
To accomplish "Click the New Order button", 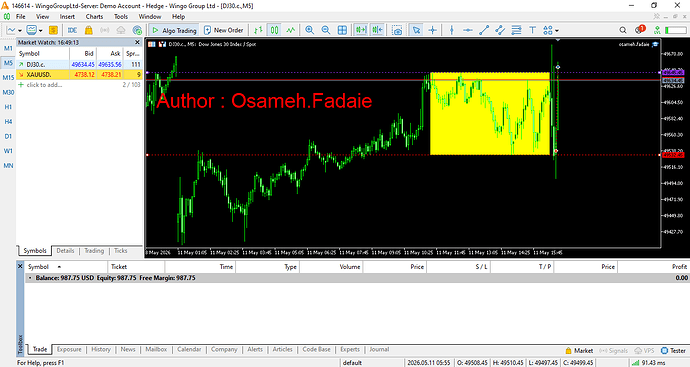I will coord(224,30).
